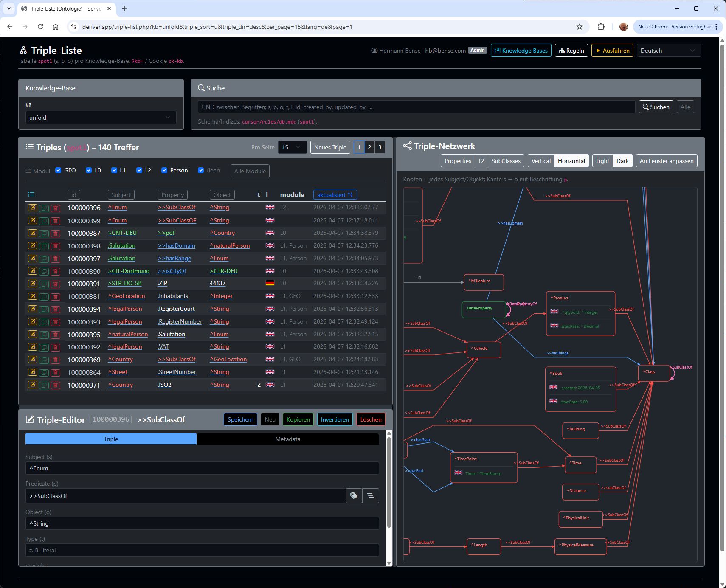This screenshot has height=588, width=726.
Task: Edit triple 100000391 with the pencil icon
Action: 32,283
